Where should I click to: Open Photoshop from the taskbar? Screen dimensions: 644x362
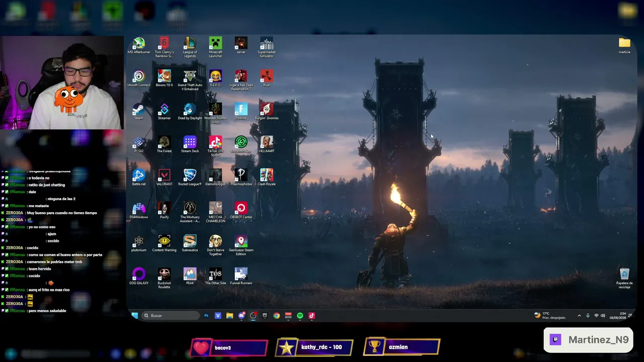tap(206, 316)
